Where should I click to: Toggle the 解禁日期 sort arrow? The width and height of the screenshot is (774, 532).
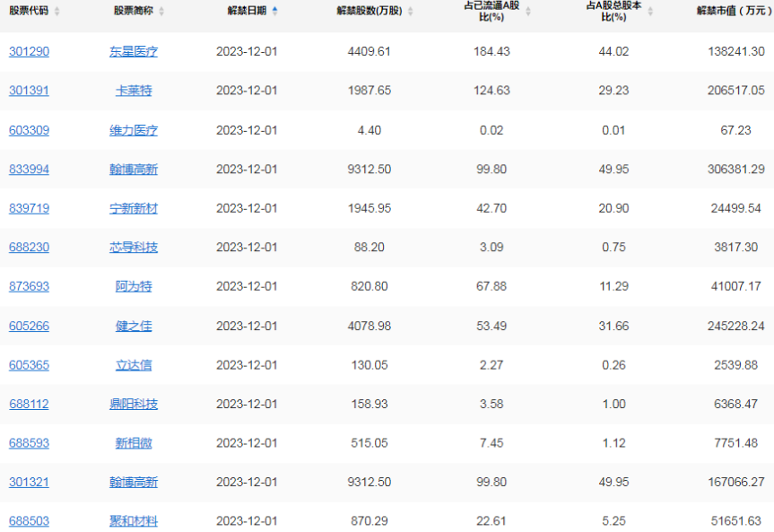[275, 11]
